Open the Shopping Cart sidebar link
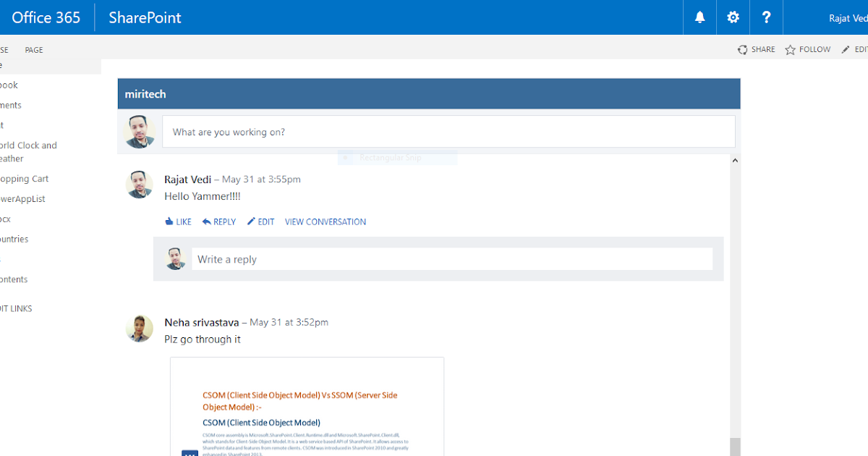 24,178
